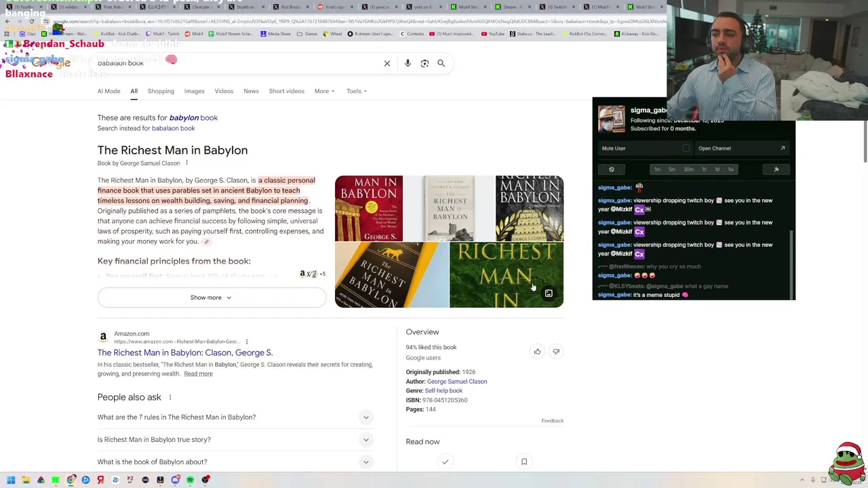Open search by image camera icon

point(425,63)
